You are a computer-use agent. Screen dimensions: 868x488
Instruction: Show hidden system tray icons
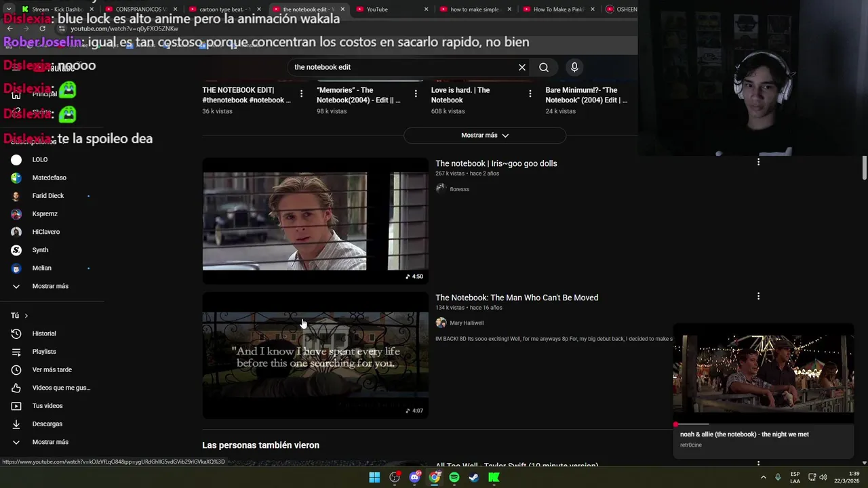coord(763,477)
